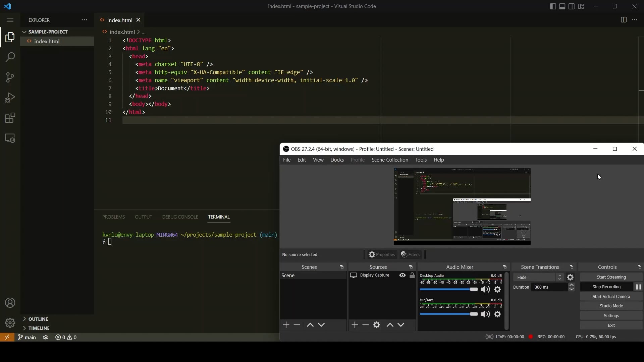This screenshot has width=644, height=362.
Task: Toggle Display Capture lock
Action: [412, 275]
